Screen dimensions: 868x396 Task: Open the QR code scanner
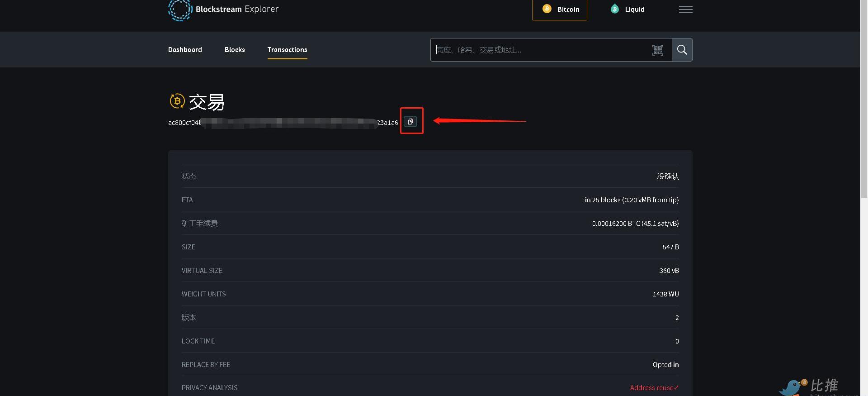[x=657, y=50]
